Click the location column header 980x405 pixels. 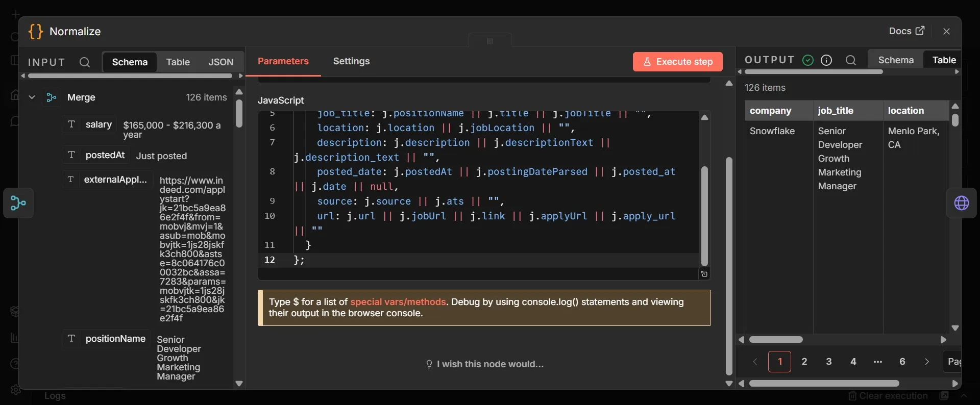[x=915, y=111]
